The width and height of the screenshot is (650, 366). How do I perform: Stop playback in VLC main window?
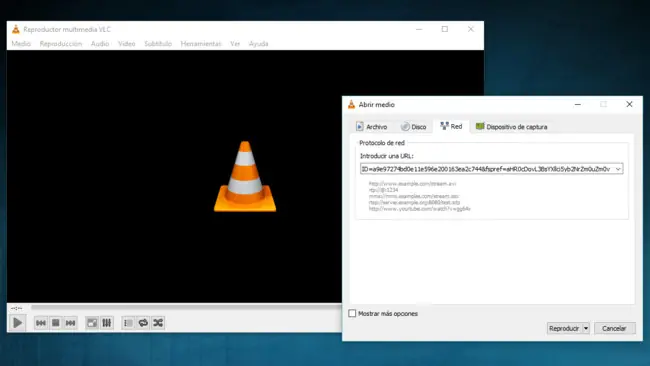(x=56, y=323)
